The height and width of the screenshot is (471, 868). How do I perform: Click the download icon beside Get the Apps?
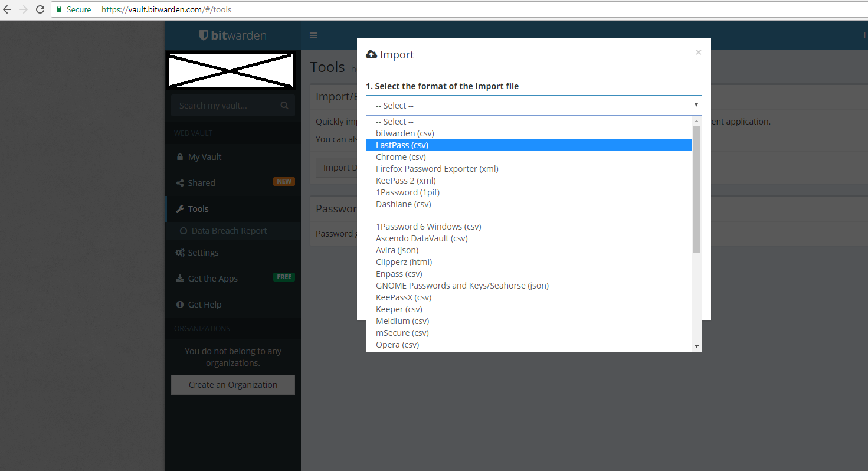click(x=180, y=279)
